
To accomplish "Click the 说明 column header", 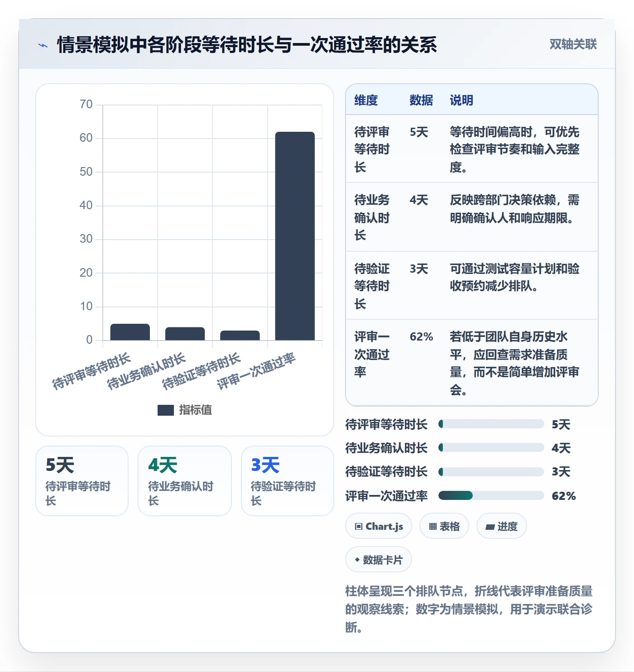I will click(x=461, y=100).
